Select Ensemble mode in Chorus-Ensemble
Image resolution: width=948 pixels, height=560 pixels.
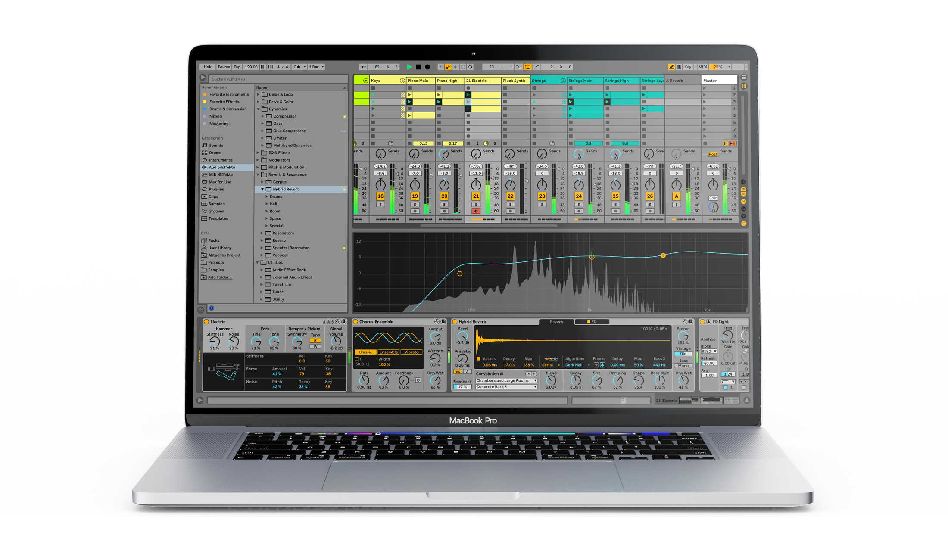click(388, 352)
